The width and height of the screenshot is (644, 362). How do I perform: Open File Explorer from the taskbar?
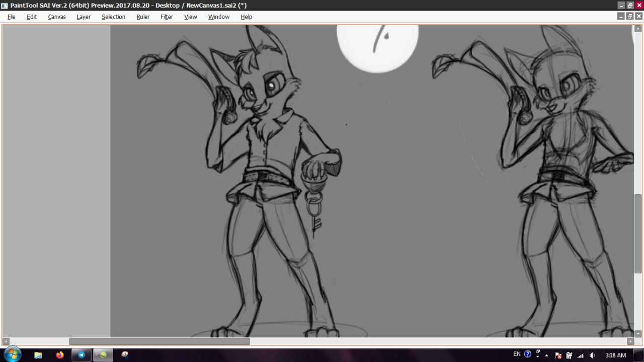pyautogui.click(x=38, y=355)
